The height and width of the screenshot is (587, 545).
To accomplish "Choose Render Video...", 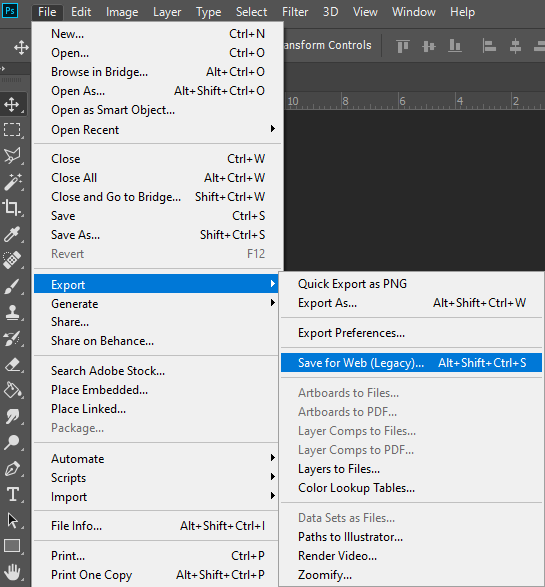I will point(411,556).
